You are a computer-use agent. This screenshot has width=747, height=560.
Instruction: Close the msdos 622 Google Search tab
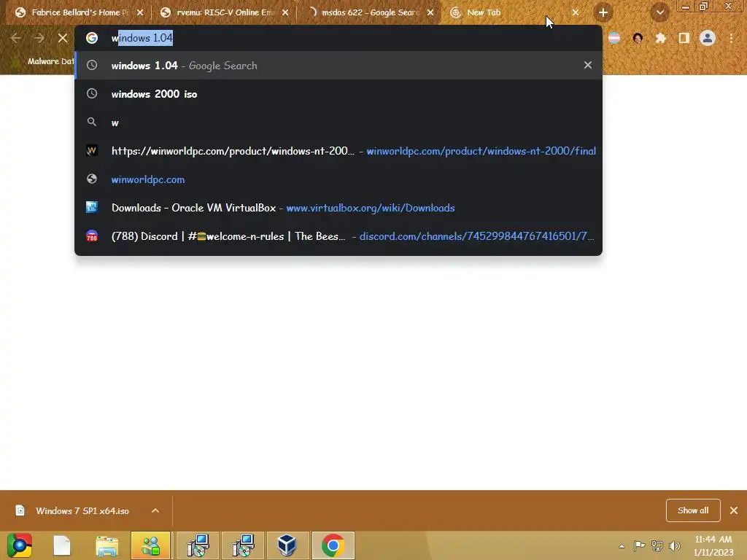430,13
